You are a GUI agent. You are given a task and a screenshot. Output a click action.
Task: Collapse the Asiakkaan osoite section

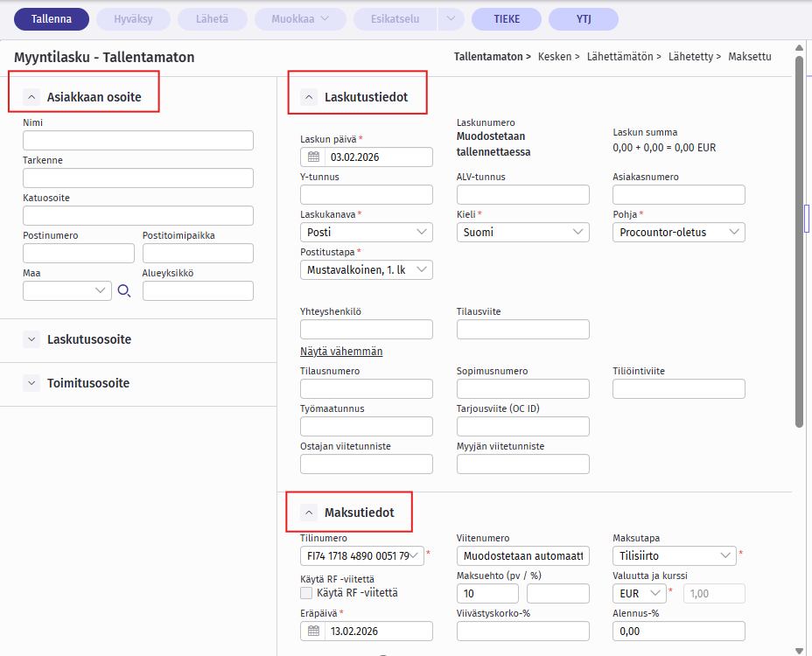[x=31, y=97]
